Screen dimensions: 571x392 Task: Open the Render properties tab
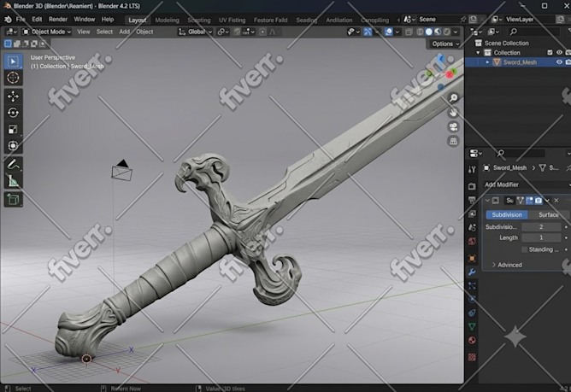472,186
